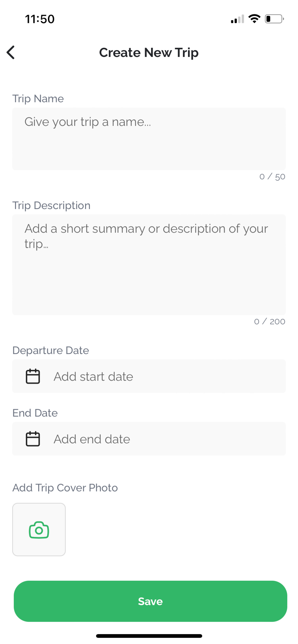Open the Add end date picker
The width and height of the screenshot is (298, 644).
149,438
